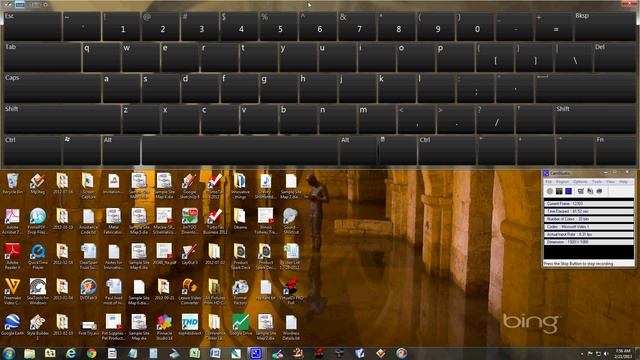Toggle the right Shift key on keyboard
The image size is (640, 360).
point(595,118)
